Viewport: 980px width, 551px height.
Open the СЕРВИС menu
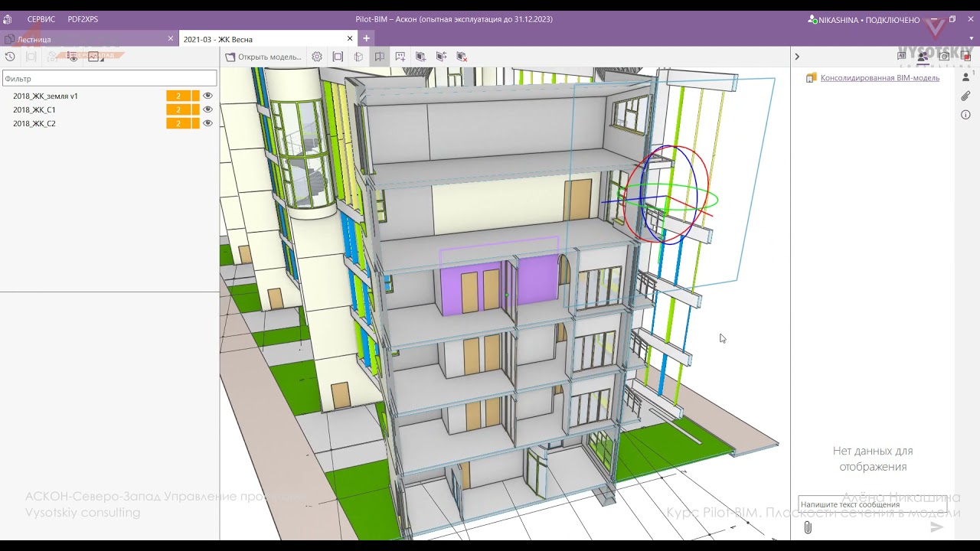click(41, 19)
